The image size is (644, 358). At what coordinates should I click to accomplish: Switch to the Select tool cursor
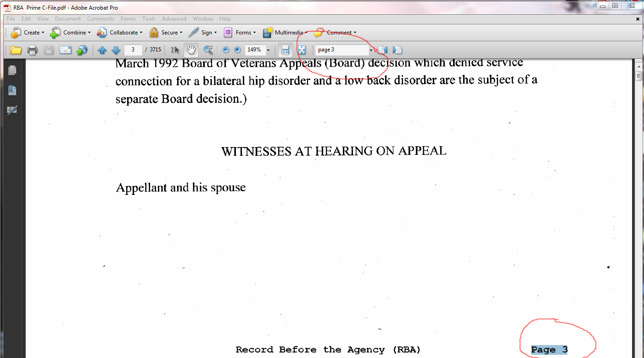tap(175, 50)
